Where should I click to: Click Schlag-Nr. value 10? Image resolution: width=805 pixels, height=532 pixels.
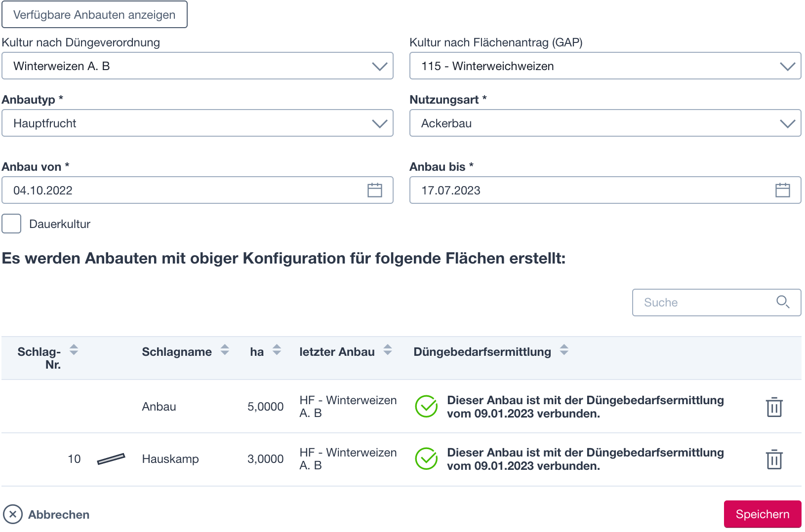pos(74,459)
